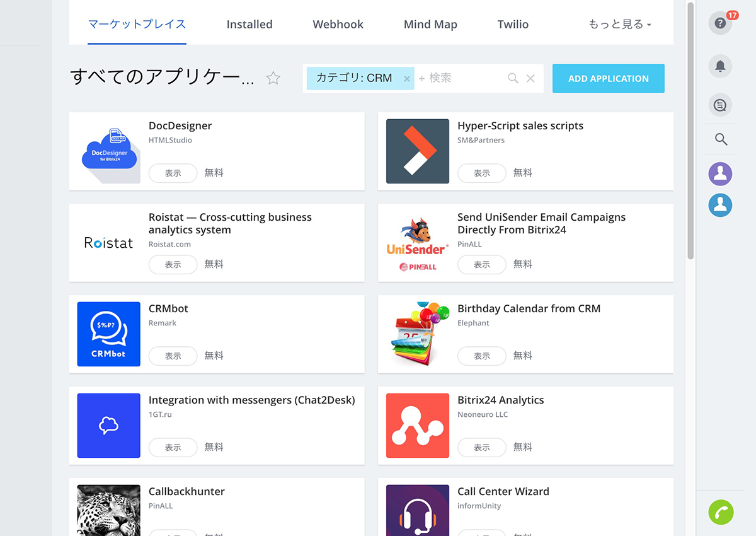Click the Neoneuro LLC developer name

click(x=483, y=414)
